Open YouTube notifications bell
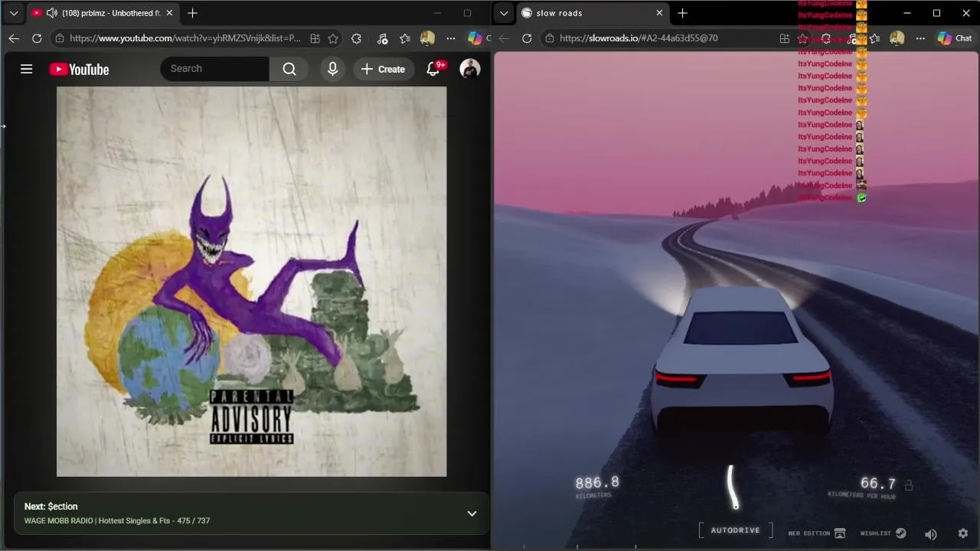Viewport: 980px width, 551px height. pos(433,69)
